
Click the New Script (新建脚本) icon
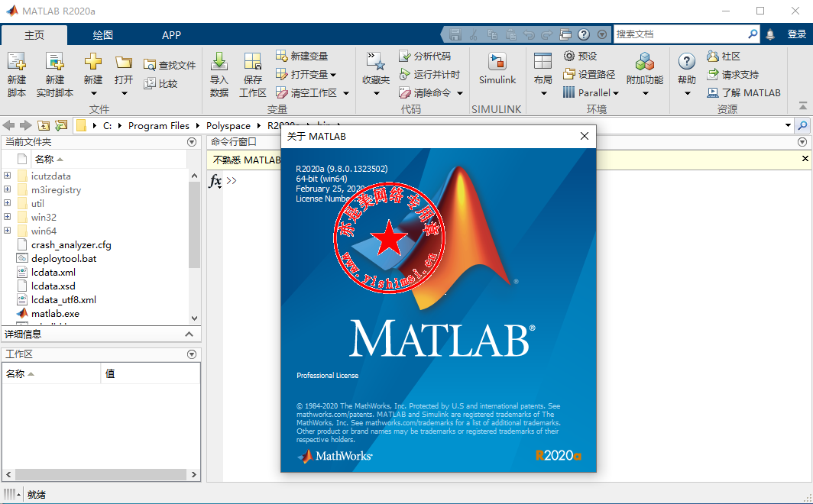[17, 62]
